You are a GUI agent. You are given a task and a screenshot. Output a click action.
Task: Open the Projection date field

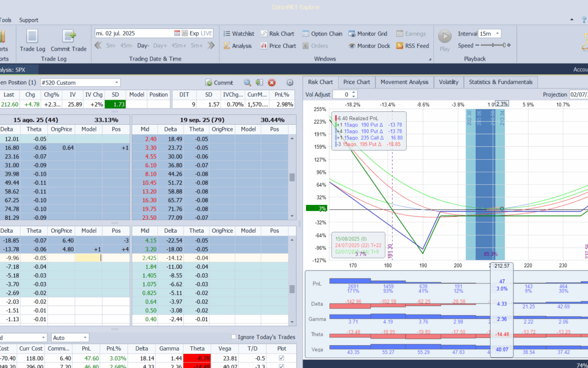(579, 95)
